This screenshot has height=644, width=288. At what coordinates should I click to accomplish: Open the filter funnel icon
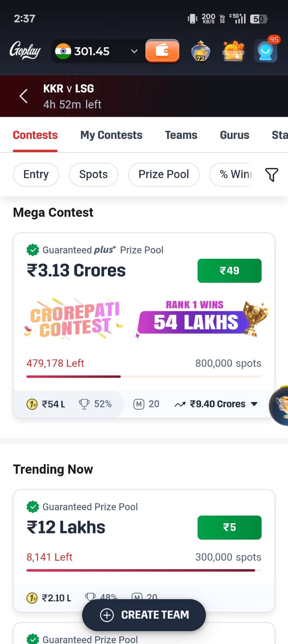coord(272,175)
